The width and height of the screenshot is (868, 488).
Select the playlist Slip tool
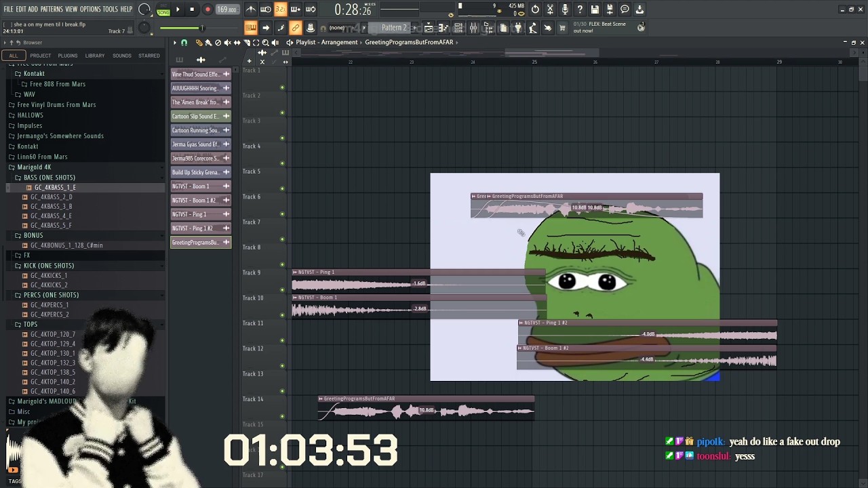237,42
